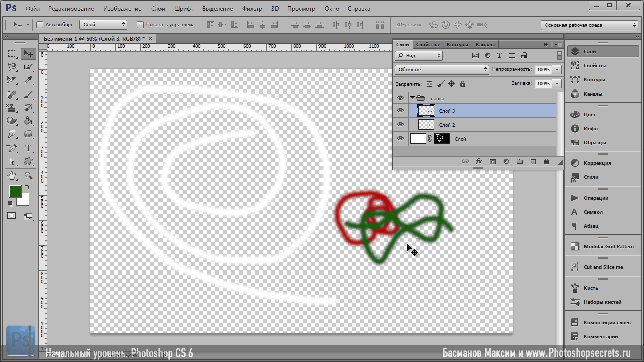Open the Операции panel from the dock

click(603, 198)
